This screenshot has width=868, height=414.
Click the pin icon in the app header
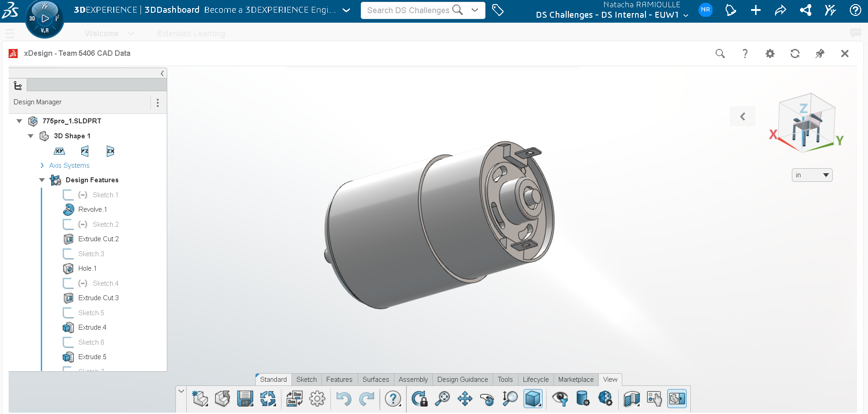coord(820,54)
